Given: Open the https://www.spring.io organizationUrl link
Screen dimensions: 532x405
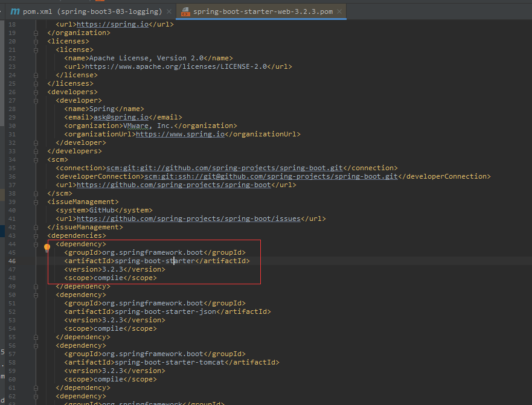Looking at the screenshot, I should [x=180, y=135].
